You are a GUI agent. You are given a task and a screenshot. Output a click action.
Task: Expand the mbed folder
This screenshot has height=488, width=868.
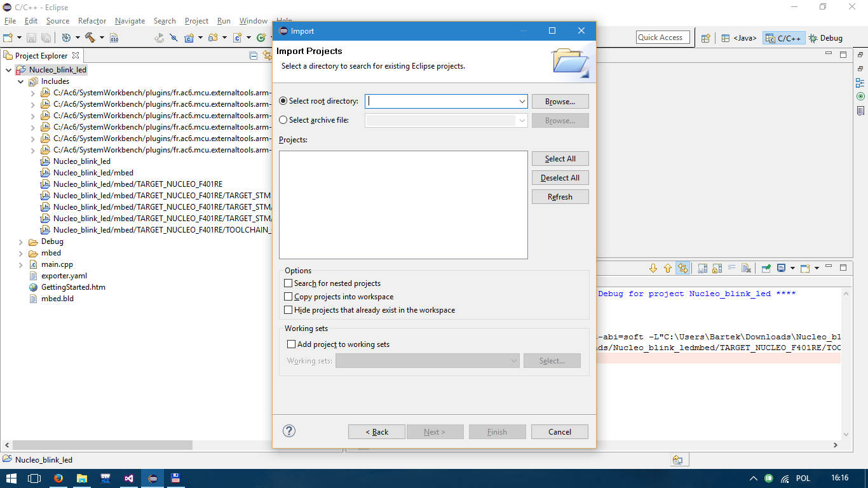(x=21, y=253)
